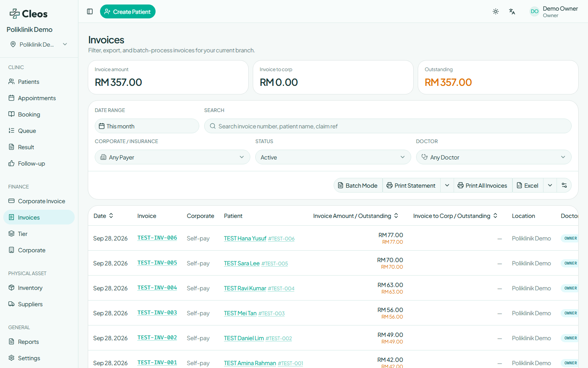This screenshot has height=368, width=588.
Task: Open the language translation icon
Action: click(512, 11)
